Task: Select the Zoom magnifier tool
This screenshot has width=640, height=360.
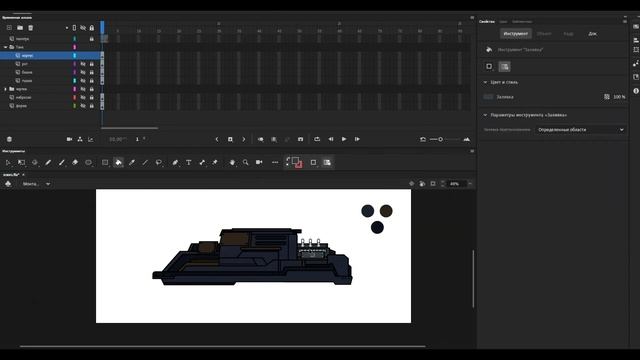Action: tap(246, 162)
